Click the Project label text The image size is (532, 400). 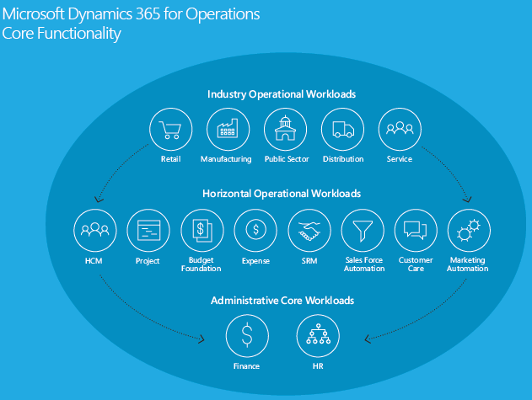point(148,261)
